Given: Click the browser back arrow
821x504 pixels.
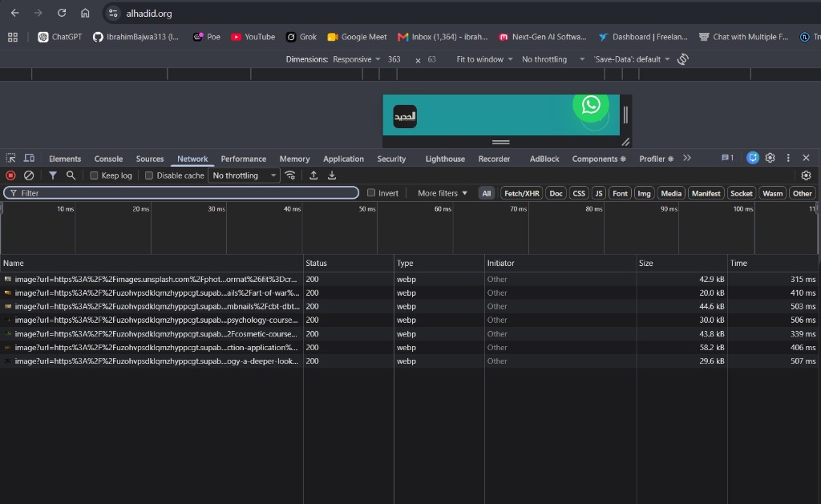Looking at the screenshot, I should tap(14, 13).
